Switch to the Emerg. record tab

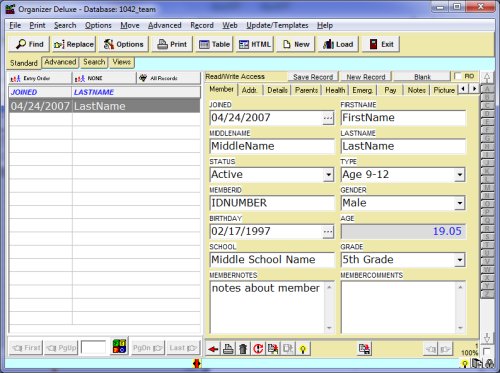[362, 90]
